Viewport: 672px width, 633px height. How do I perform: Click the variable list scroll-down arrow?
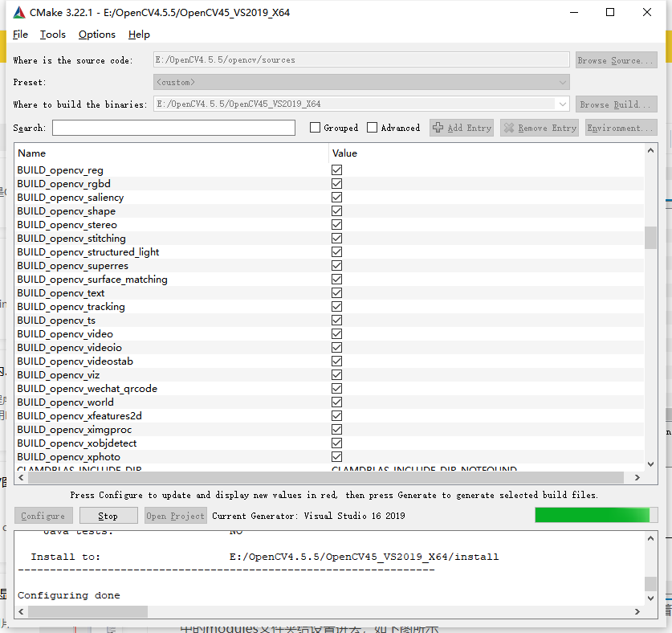pyautogui.click(x=650, y=464)
